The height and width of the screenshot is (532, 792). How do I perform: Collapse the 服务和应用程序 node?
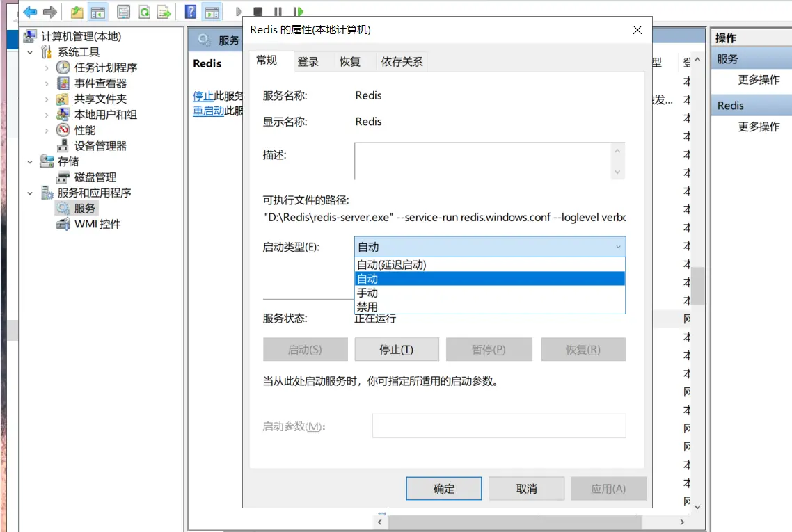[x=30, y=193]
